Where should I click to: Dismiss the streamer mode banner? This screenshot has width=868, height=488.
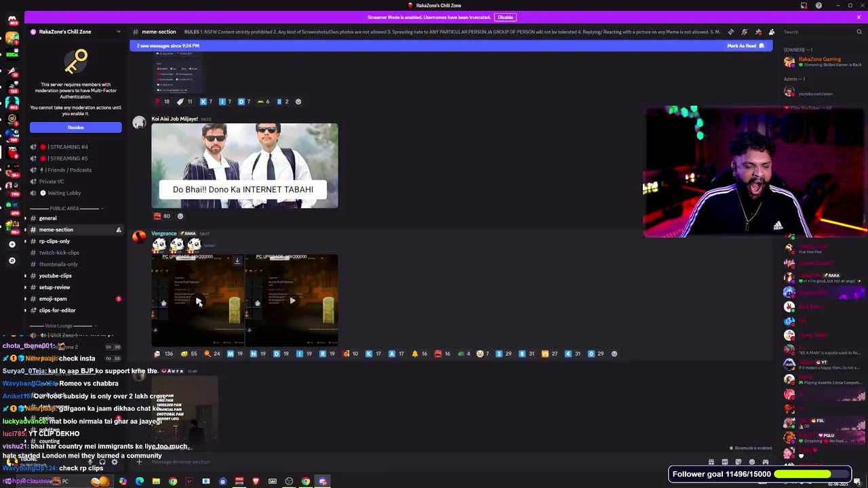(x=859, y=17)
